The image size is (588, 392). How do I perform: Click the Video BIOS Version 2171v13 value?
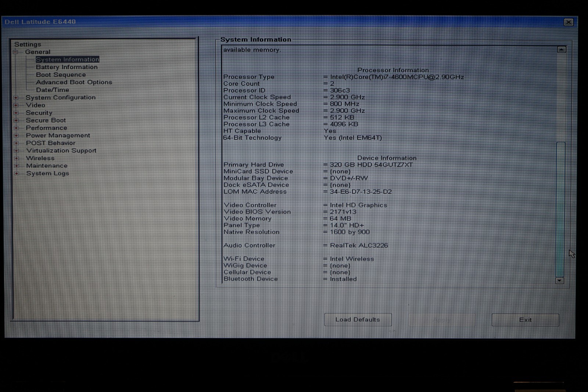[x=343, y=212]
